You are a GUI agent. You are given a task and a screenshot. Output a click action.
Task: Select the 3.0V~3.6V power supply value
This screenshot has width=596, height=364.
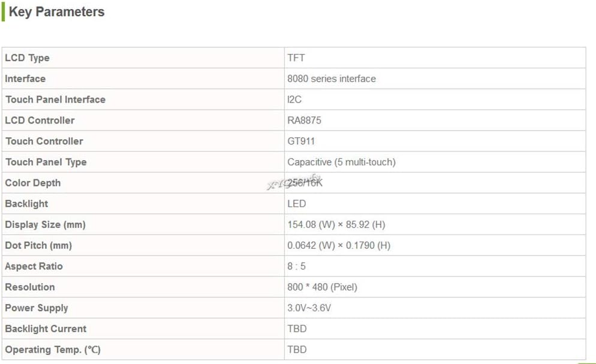pos(309,308)
